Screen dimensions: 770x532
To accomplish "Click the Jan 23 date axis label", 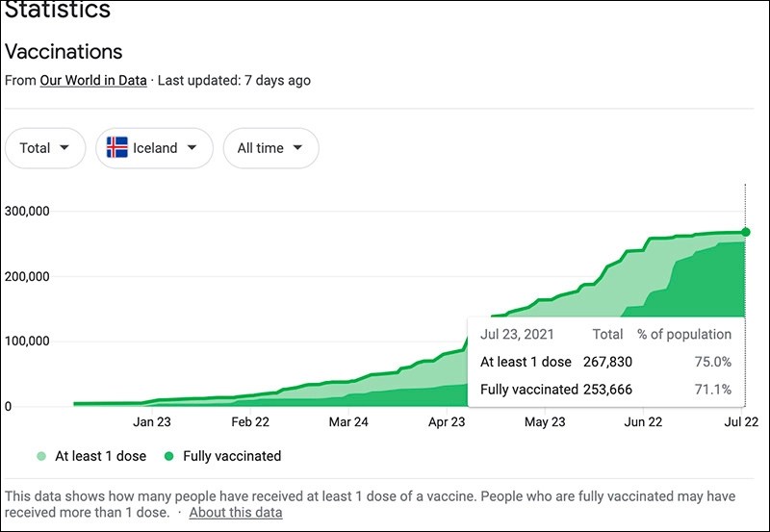I will pos(152,421).
